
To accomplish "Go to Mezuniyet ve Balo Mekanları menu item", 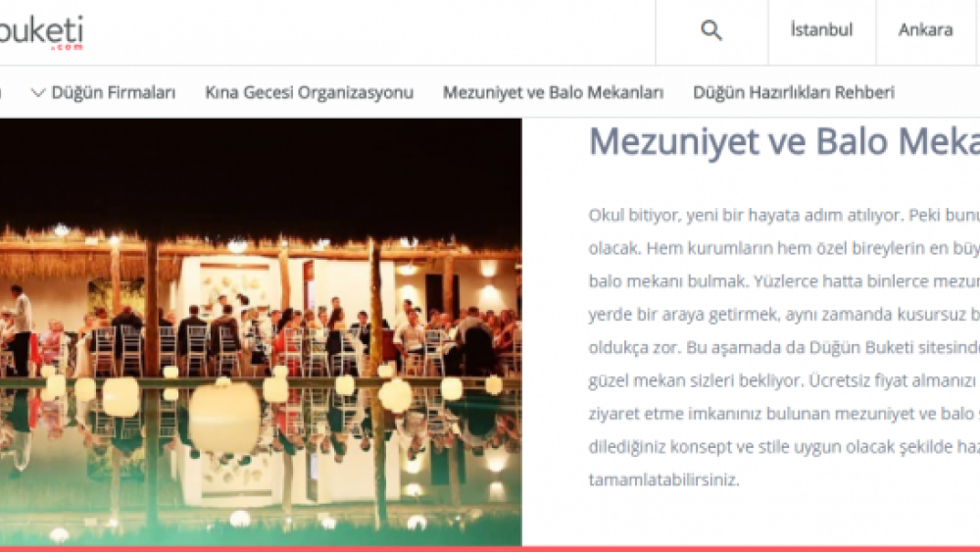I will click(553, 93).
